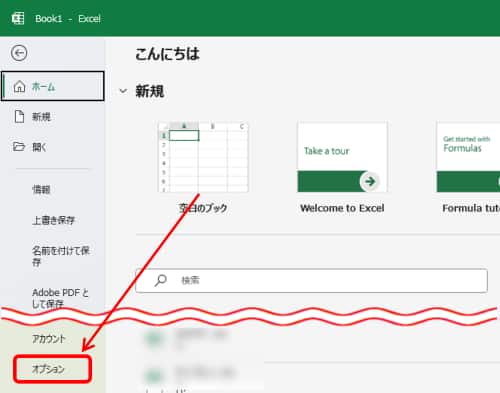Image resolution: width=500 pixels, height=393 pixels.
Task: Click the Formula tutorial caption
Action: (471, 208)
